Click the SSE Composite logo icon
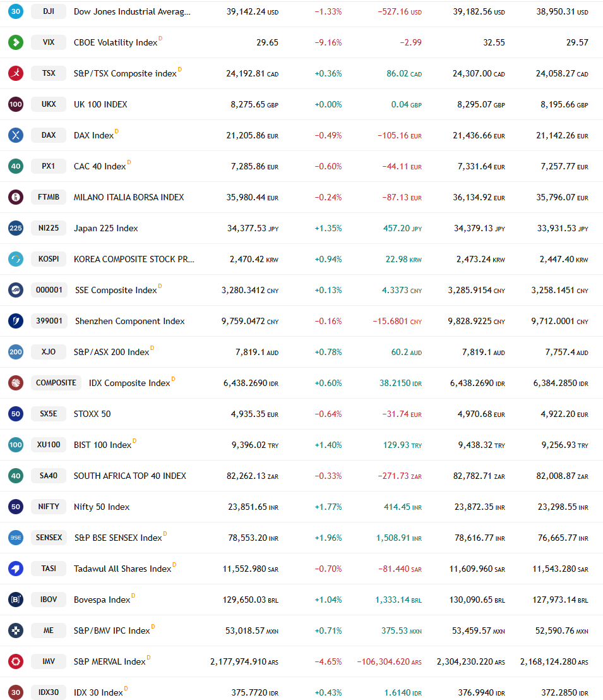 pyautogui.click(x=16, y=290)
